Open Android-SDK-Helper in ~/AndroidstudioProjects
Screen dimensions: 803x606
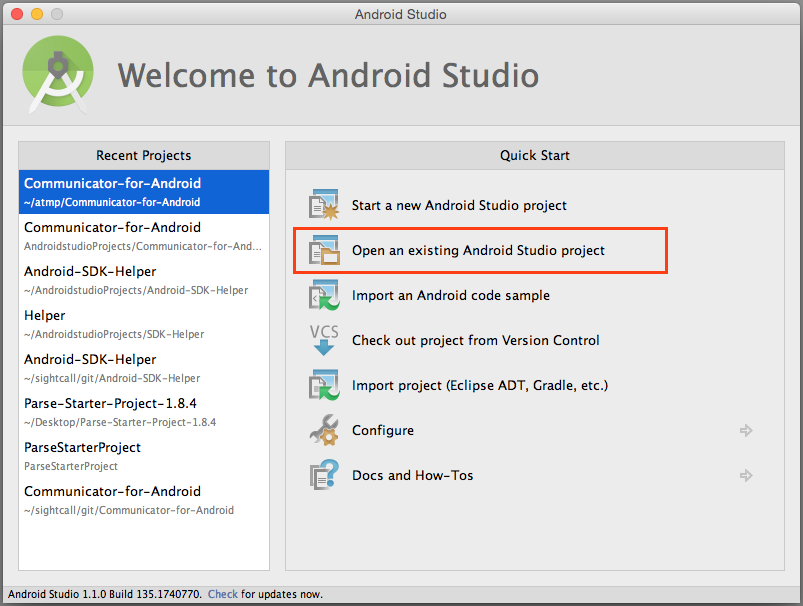pyautogui.click(x=144, y=280)
